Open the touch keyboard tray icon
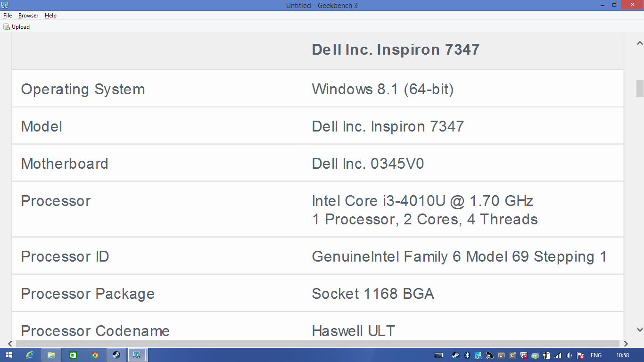644x362 pixels. pos(438,355)
